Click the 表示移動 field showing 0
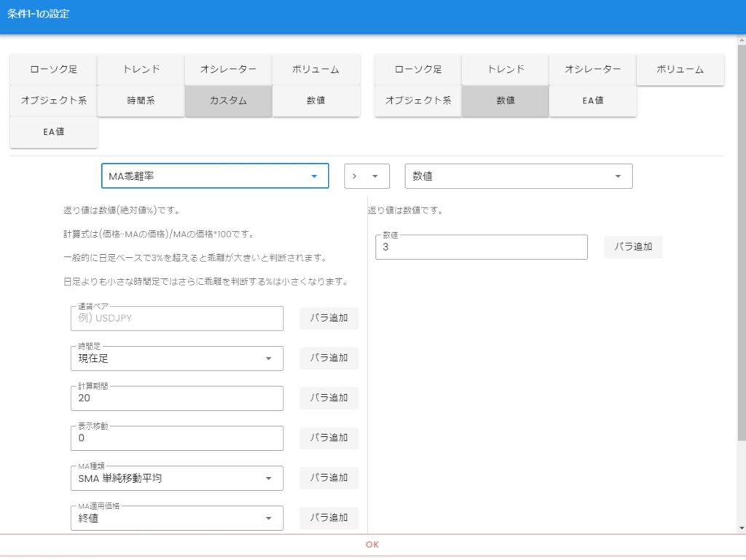The height and width of the screenshot is (560, 746). pos(177,438)
